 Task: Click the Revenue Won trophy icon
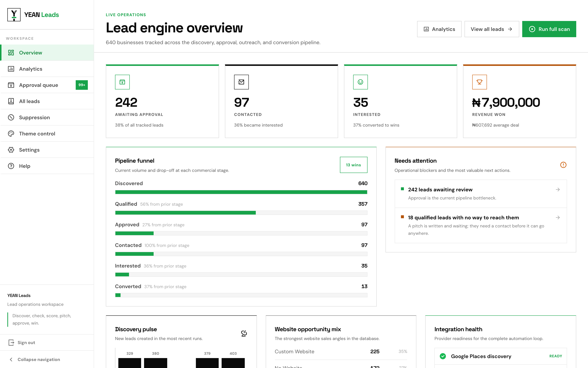click(x=479, y=82)
